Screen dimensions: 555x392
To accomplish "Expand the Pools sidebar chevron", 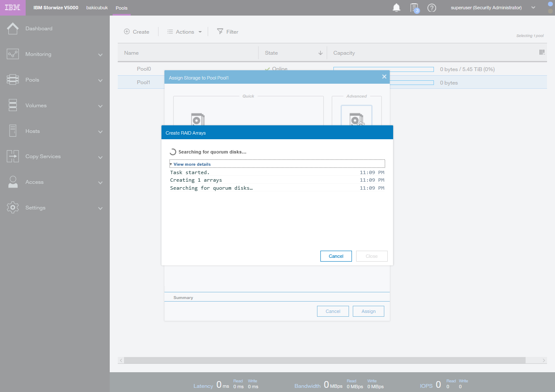I will [x=100, y=80].
